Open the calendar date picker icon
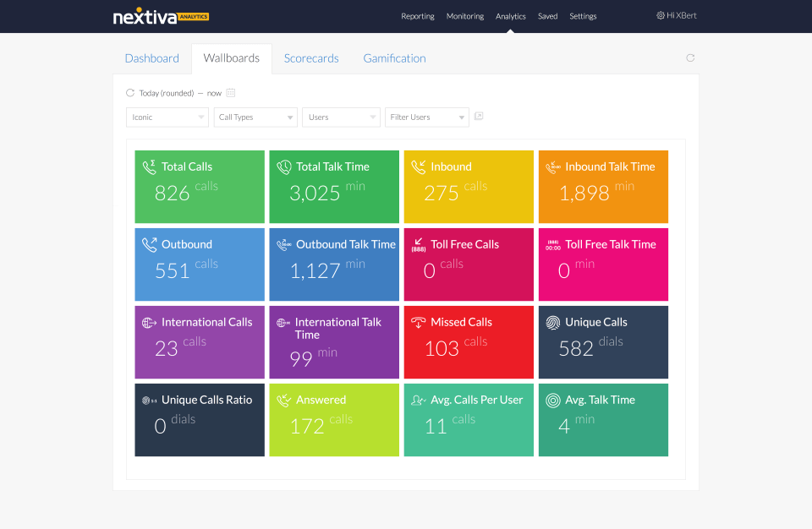 click(x=231, y=93)
